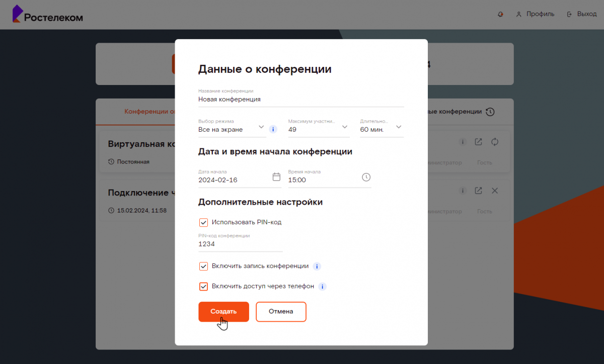604x364 pixels.
Task: Click the conference name input field
Action: 300,100
